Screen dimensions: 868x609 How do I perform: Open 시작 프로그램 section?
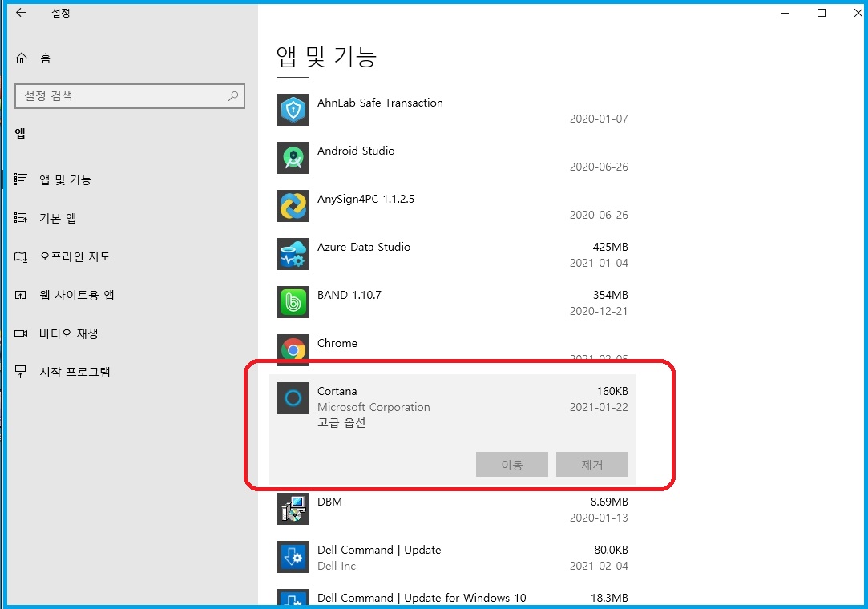click(x=75, y=372)
